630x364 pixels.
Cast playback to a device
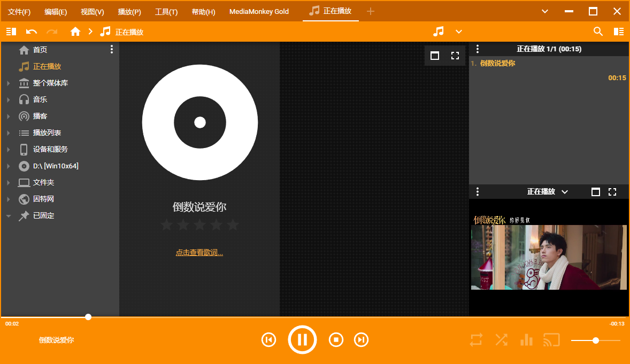pos(551,339)
